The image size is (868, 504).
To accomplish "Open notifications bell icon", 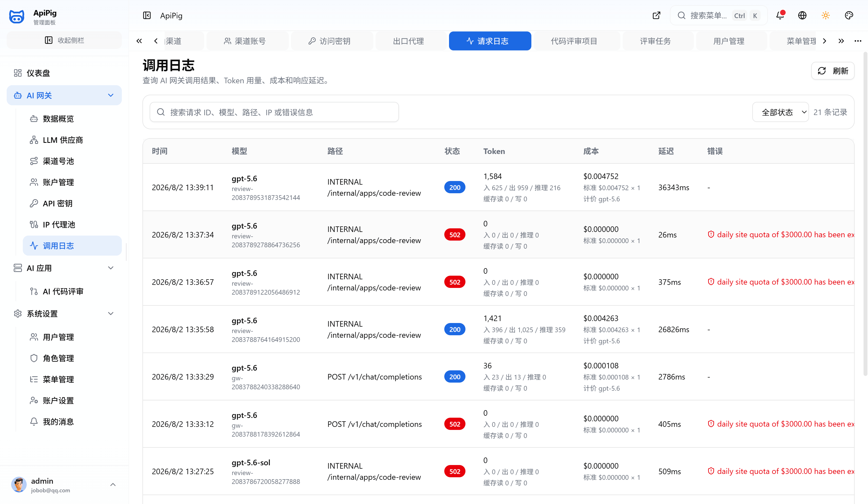I will tap(780, 16).
